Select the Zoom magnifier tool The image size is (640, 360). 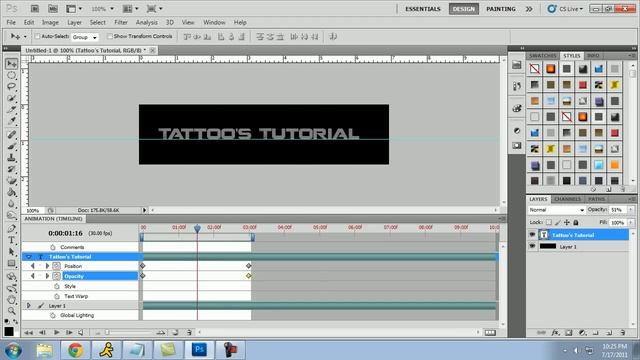(x=11, y=311)
